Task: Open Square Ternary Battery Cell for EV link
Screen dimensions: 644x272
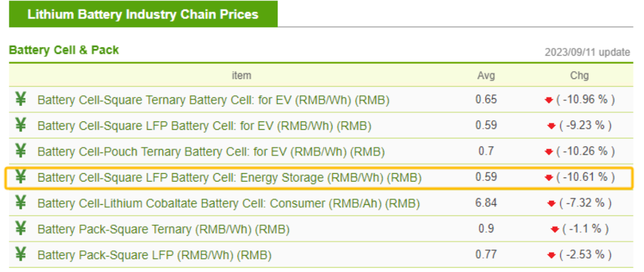Action: 213,100
